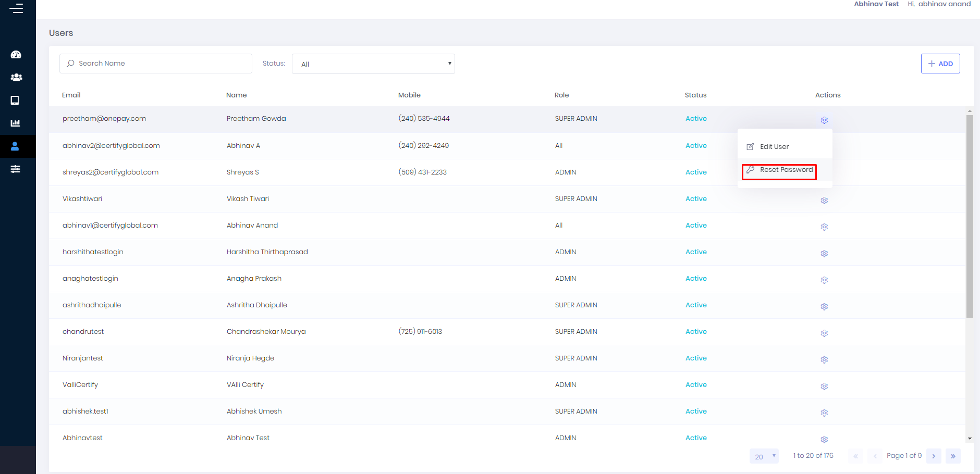The width and height of the screenshot is (980, 474).
Task: Click the Search Name input field
Action: coord(156,64)
